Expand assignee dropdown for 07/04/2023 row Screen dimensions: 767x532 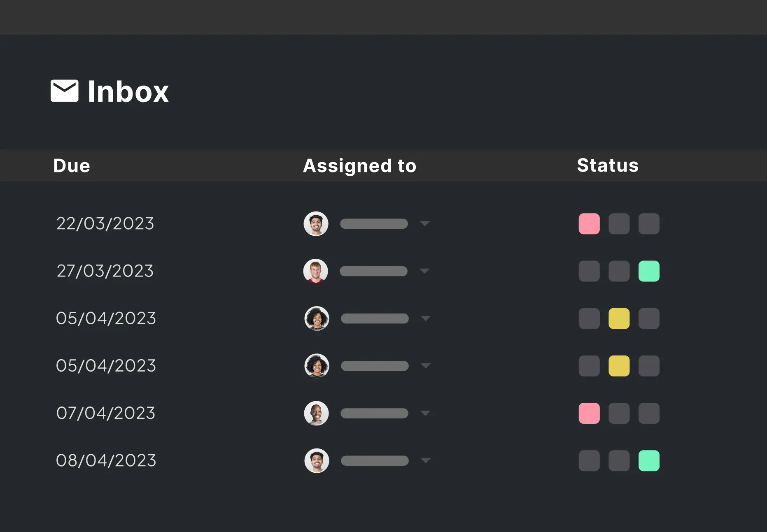point(425,413)
